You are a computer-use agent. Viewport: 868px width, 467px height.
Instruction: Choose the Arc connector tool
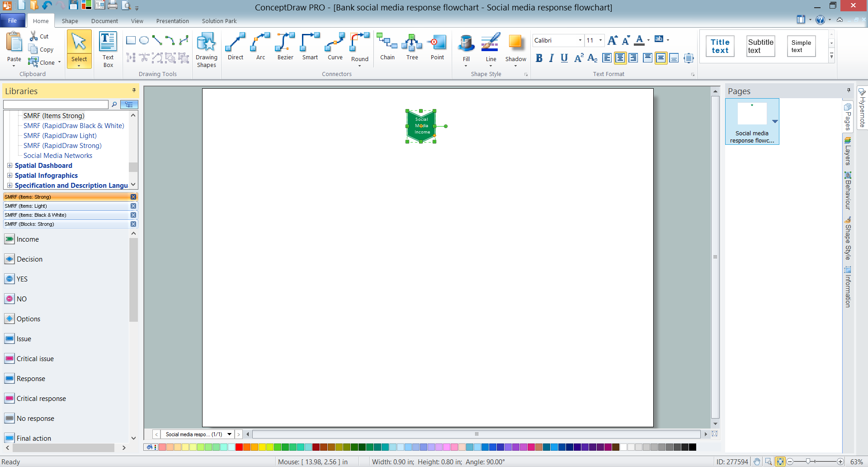(260, 47)
